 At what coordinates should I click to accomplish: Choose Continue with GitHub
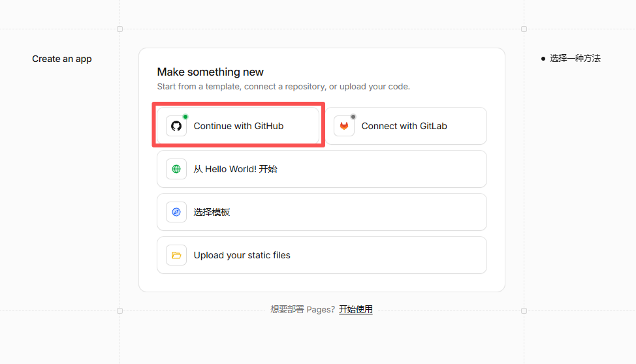238,126
